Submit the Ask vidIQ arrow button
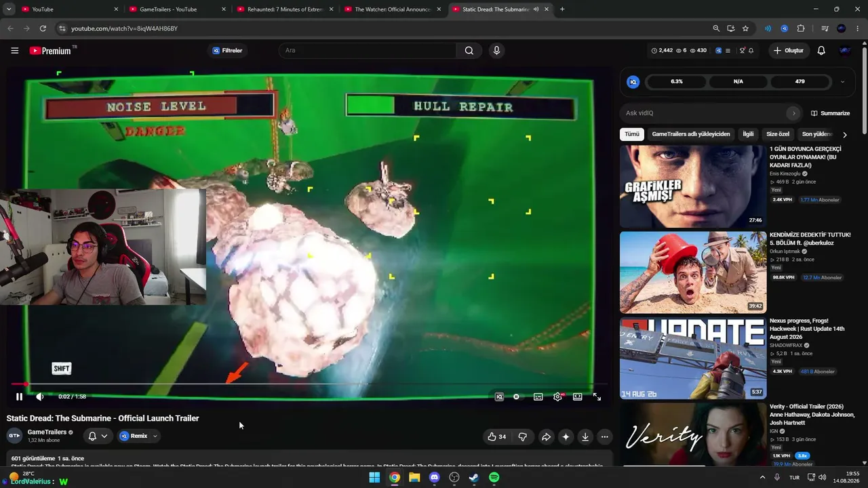 click(x=793, y=113)
